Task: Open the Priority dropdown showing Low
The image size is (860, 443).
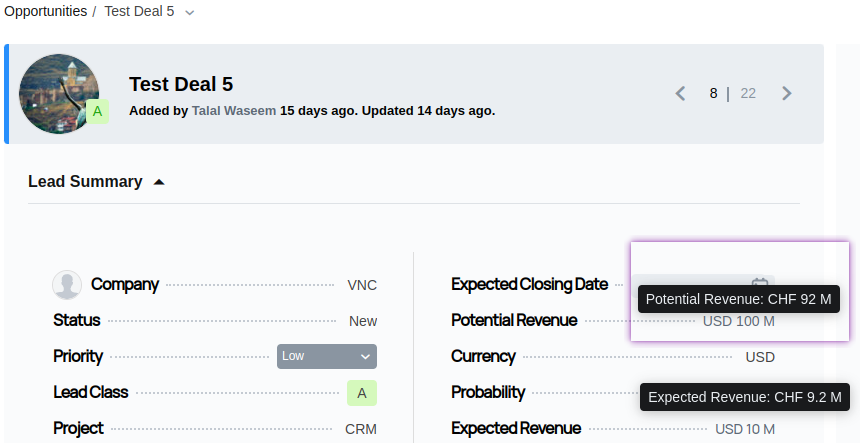Action: tap(326, 356)
